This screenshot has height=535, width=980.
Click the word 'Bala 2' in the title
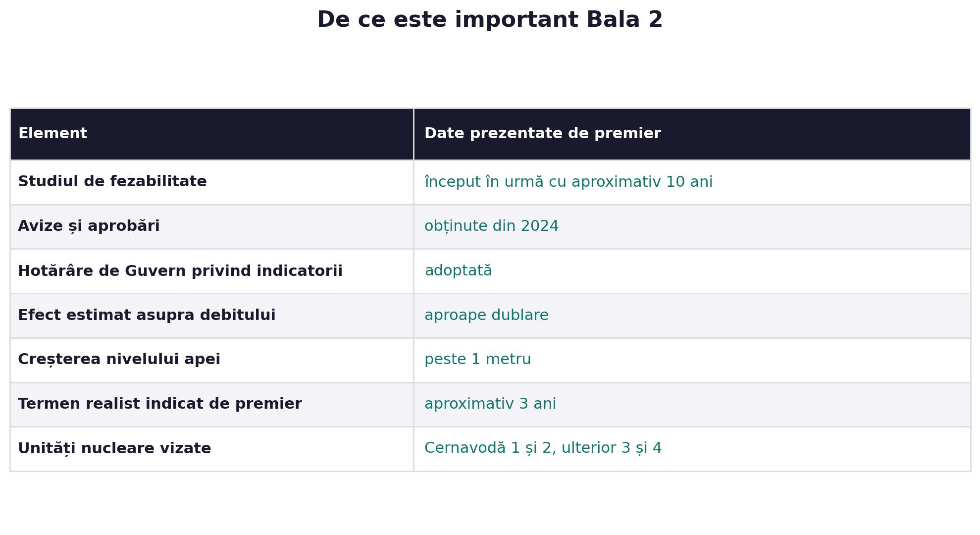point(624,20)
